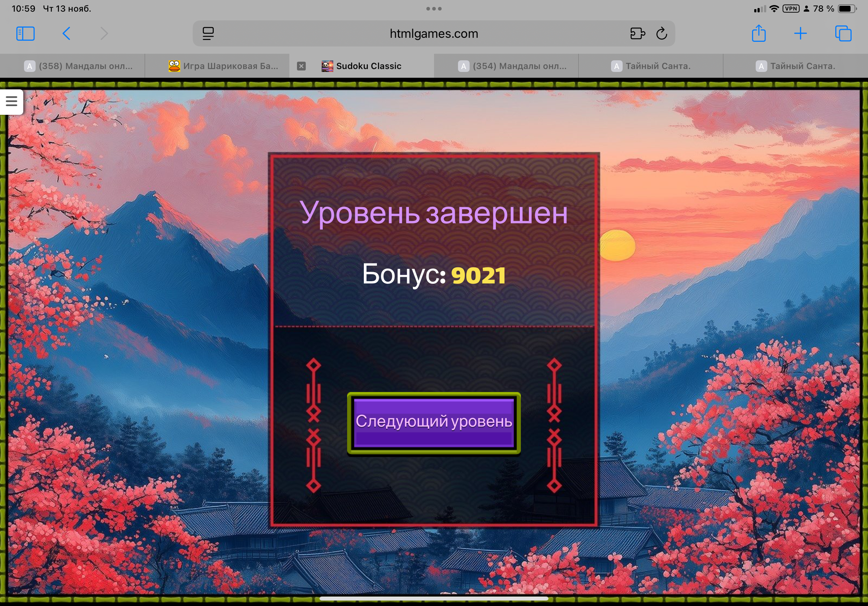Close the Sudoku Classic tab
Viewport: 868px width, 606px height.
pyautogui.click(x=301, y=66)
